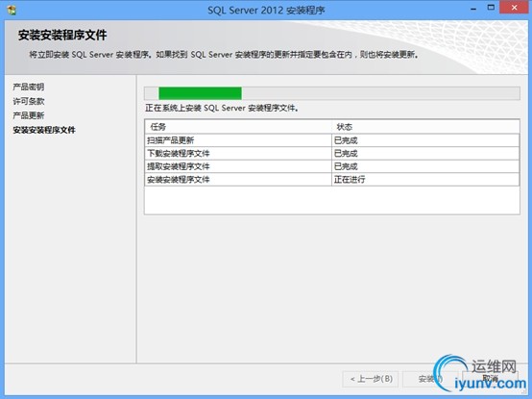This screenshot has width=532, height=399.
Task: Select the 提取安装程序文件 task row
Action: [x=332, y=166]
